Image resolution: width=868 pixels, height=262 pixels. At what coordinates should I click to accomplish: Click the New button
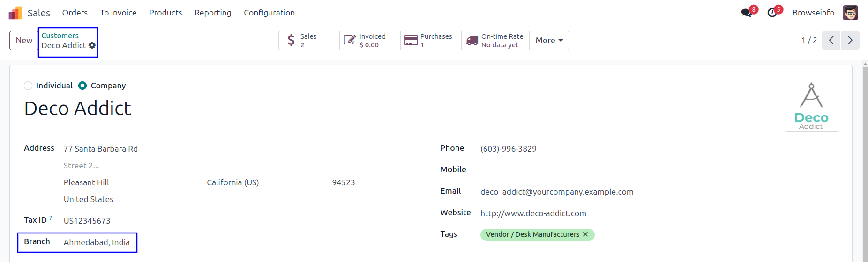[x=24, y=40]
